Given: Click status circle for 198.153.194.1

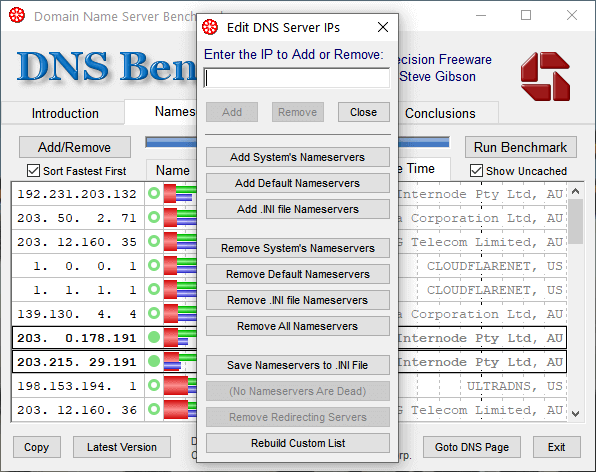Looking at the screenshot, I should tap(154, 385).
